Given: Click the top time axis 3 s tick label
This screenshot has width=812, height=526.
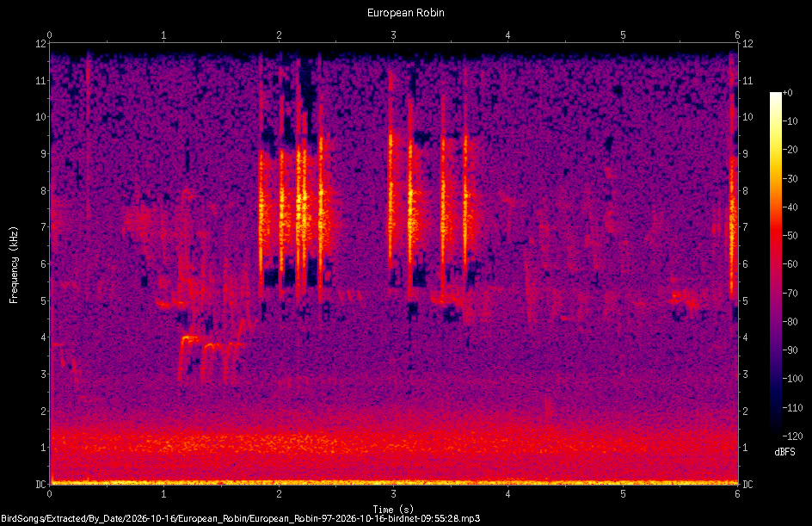Looking at the screenshot, I should (394, 35).
